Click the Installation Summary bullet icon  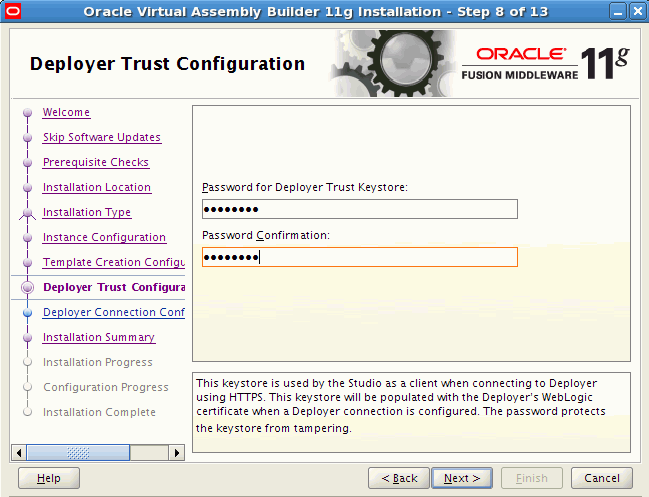coord(28,338)
